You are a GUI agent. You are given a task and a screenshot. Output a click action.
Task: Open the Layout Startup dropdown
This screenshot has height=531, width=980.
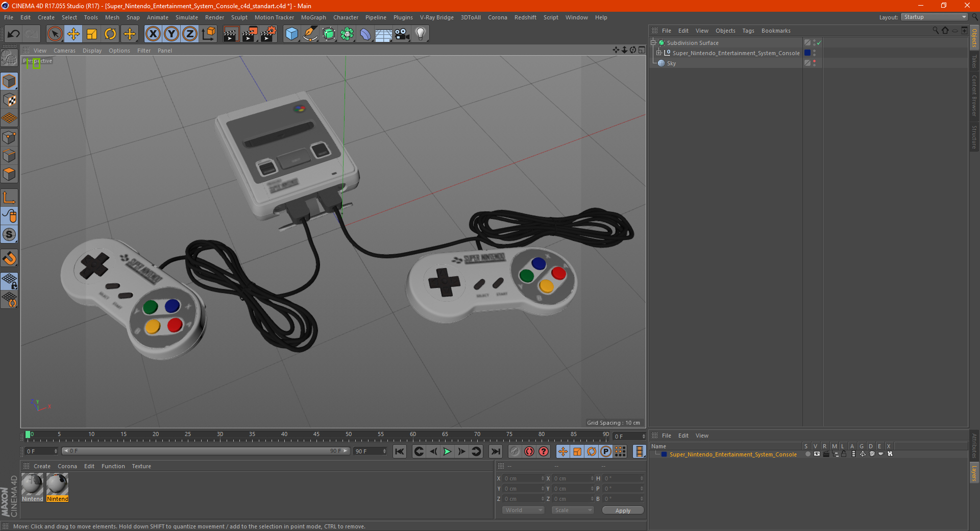[x=934, y=17]
